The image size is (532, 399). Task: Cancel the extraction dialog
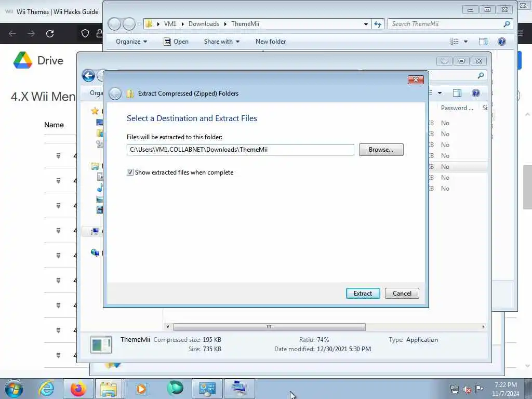402,293
